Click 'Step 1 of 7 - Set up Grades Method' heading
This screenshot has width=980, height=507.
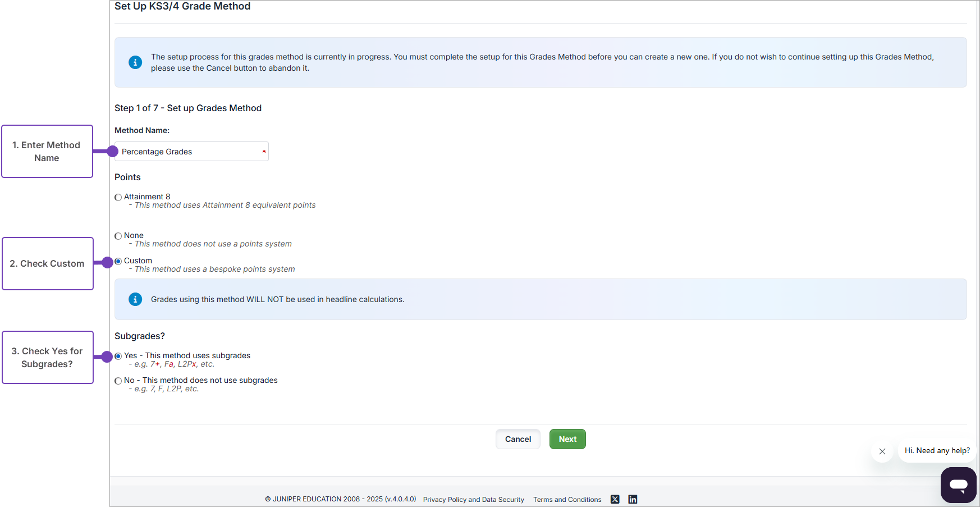coord(188,108)
